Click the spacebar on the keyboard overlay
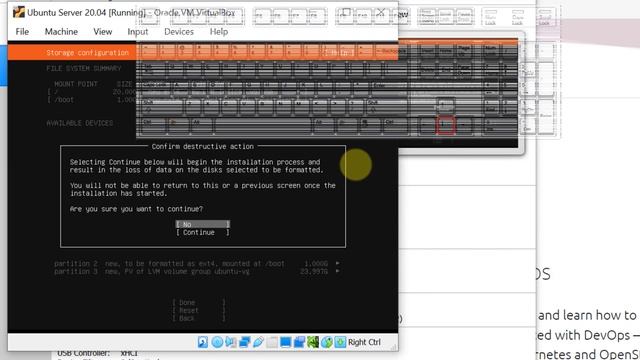640x360 pixels. [263, 126]
